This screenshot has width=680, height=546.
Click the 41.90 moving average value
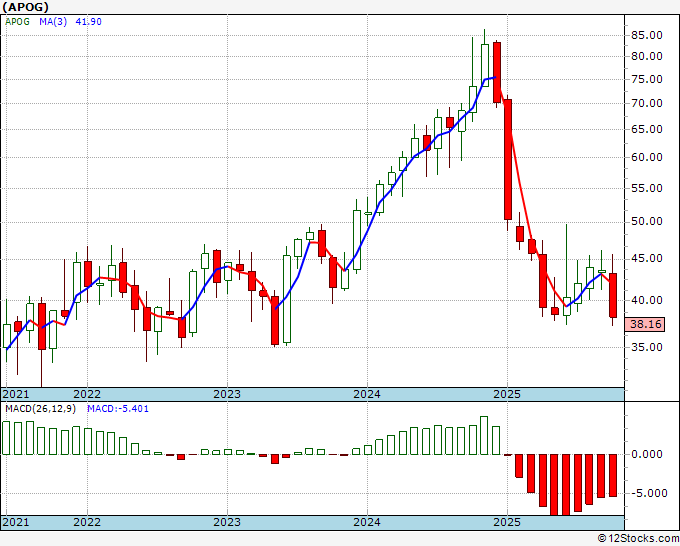click(x=88, y=22)
